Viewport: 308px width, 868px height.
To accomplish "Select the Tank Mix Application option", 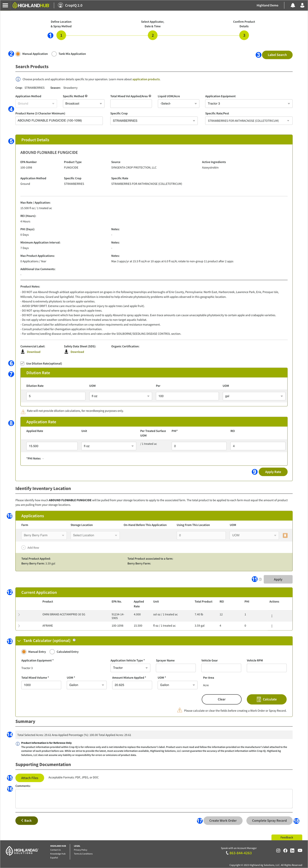I will pos(54,54).
